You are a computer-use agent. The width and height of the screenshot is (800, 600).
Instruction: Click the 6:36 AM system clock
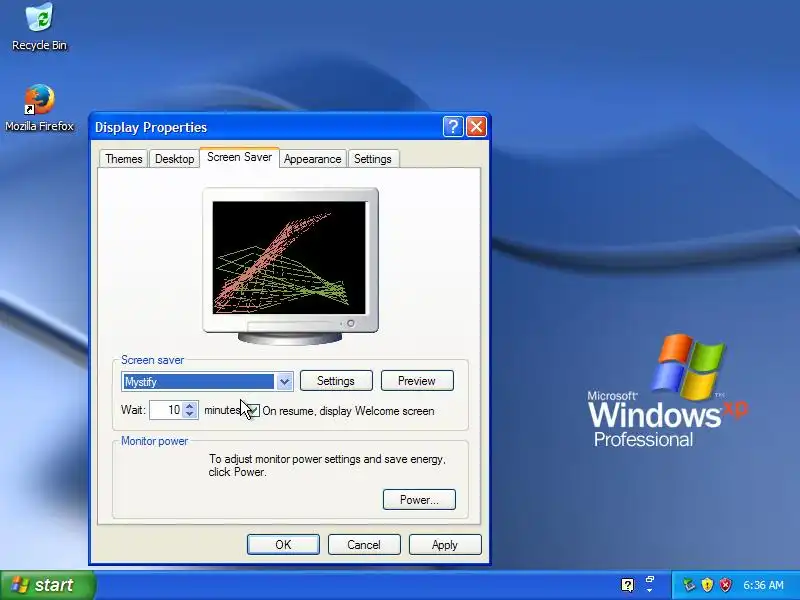(x=763, y=585)
